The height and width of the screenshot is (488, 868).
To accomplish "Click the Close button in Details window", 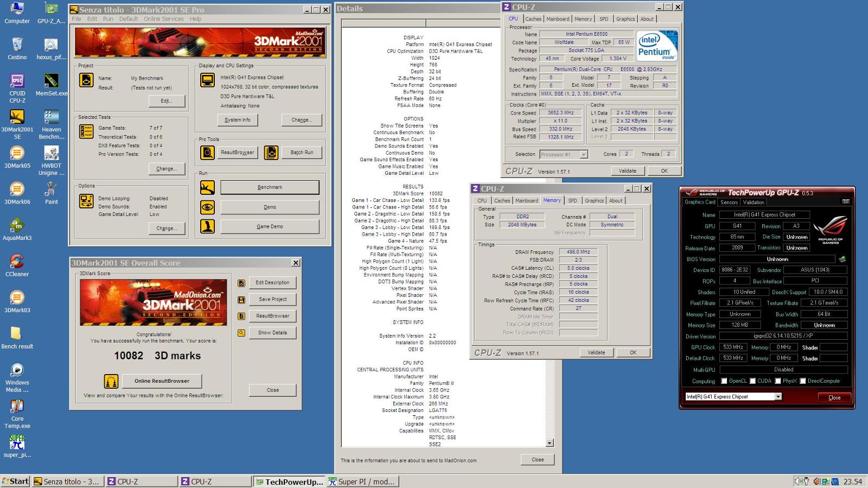I will [x=538, y=460].
